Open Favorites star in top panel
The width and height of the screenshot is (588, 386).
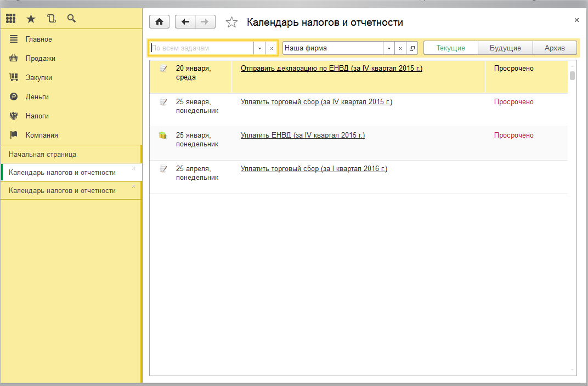31,19
